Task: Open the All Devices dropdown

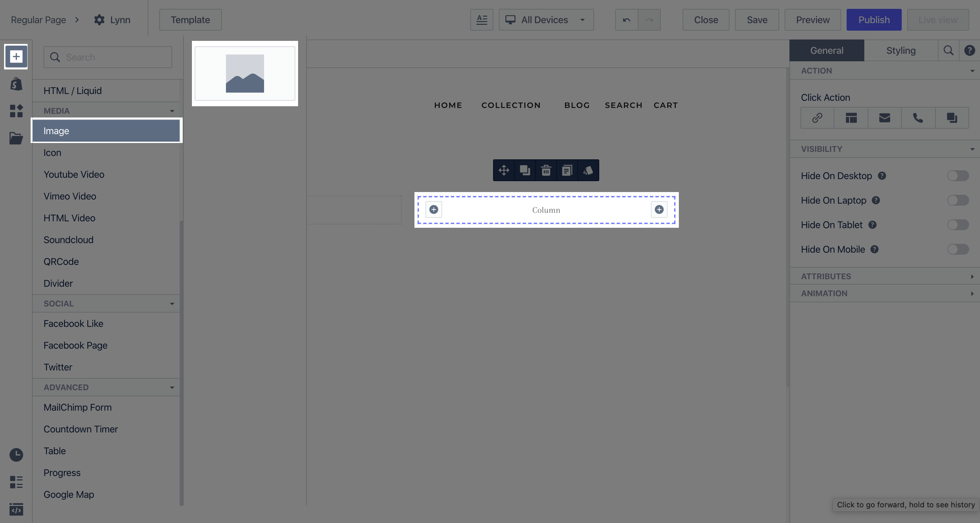Action: (x=546, y=20)
